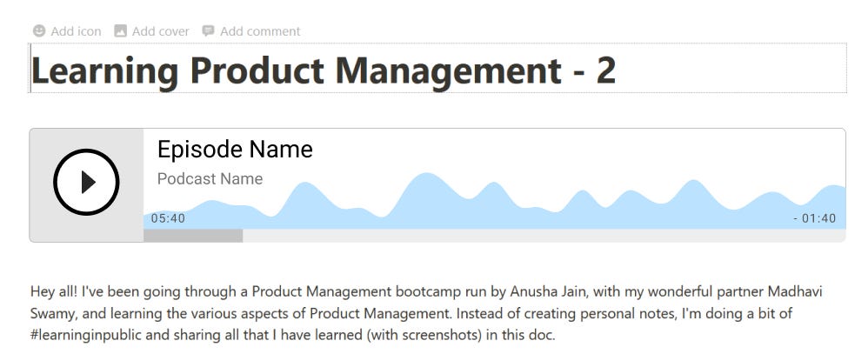Click the 'Add cover' text button
The width and height of the screenshot is (868, 354).
click(161, 31)
